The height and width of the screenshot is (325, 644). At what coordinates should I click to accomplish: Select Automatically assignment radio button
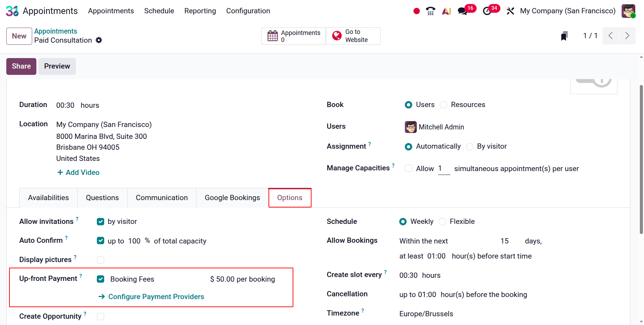click(408, 147)
